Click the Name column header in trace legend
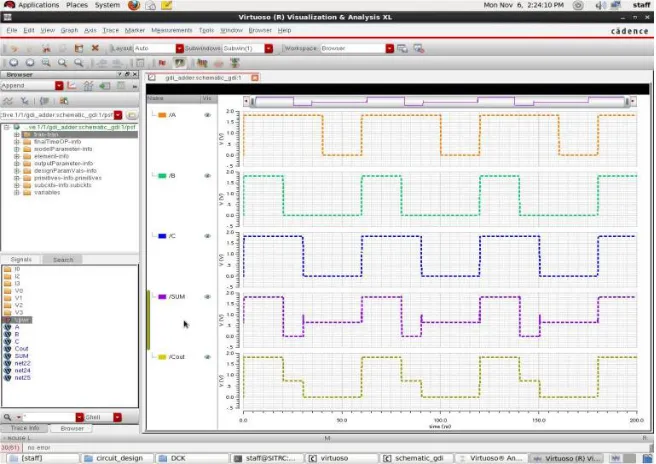 [173, 99]
